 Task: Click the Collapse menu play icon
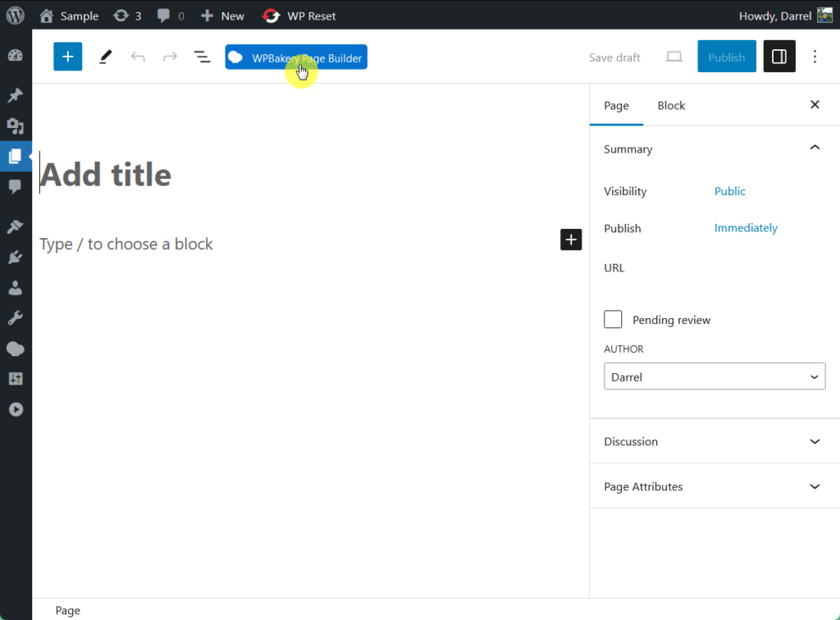(16, 409)
